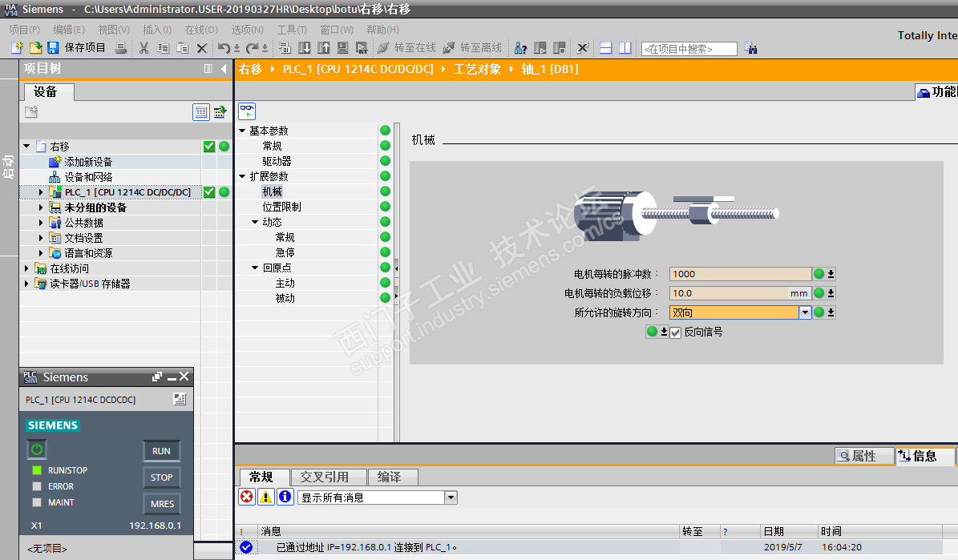Screen dimensions: 958x560
Task: Click the 保存项目 save button
Action: tap(77, 47)
